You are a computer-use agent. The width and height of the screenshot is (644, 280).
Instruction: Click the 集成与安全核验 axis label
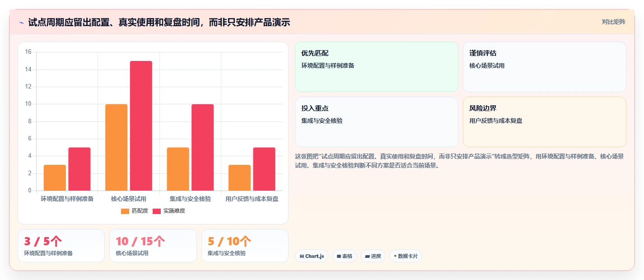point(190,199)
